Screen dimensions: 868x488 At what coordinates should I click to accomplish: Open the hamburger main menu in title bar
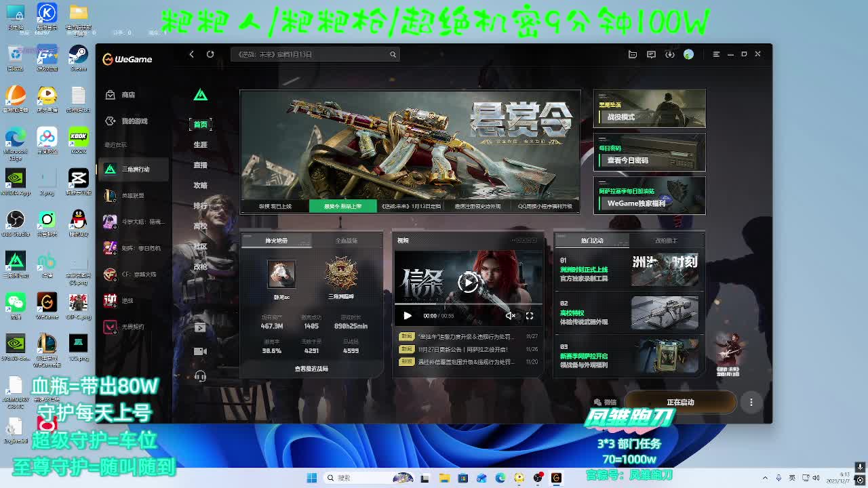[x=716, y=54]
